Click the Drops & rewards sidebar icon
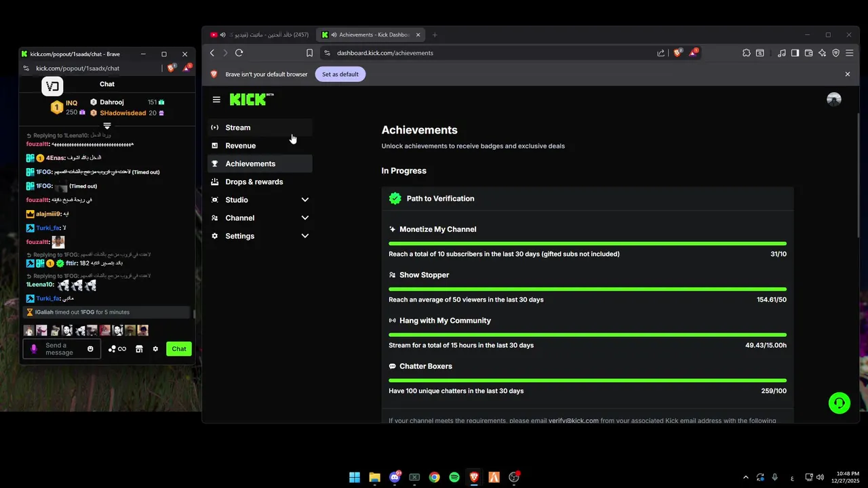The image size is (868, 488). click(x=215, y=182)
